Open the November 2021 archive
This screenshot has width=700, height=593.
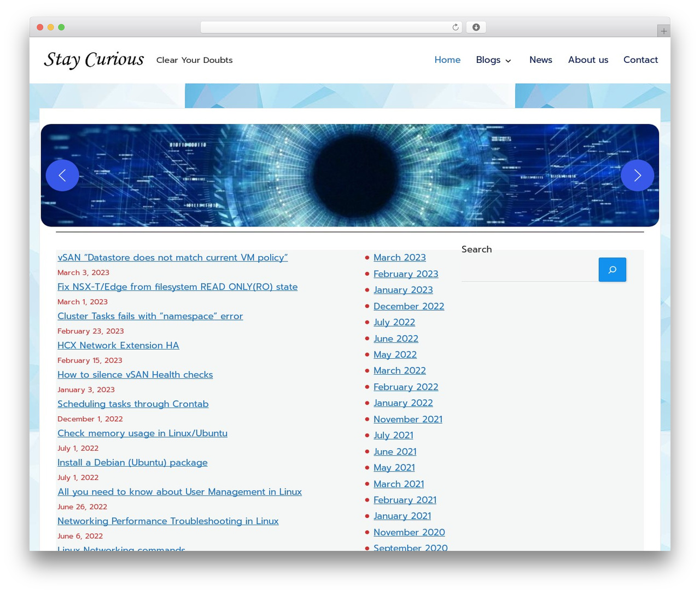(x=408, y=419)
